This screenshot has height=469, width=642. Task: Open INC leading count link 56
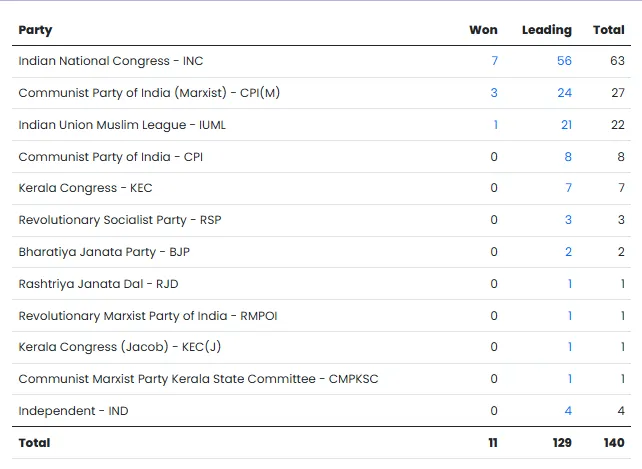pos(564,61)
